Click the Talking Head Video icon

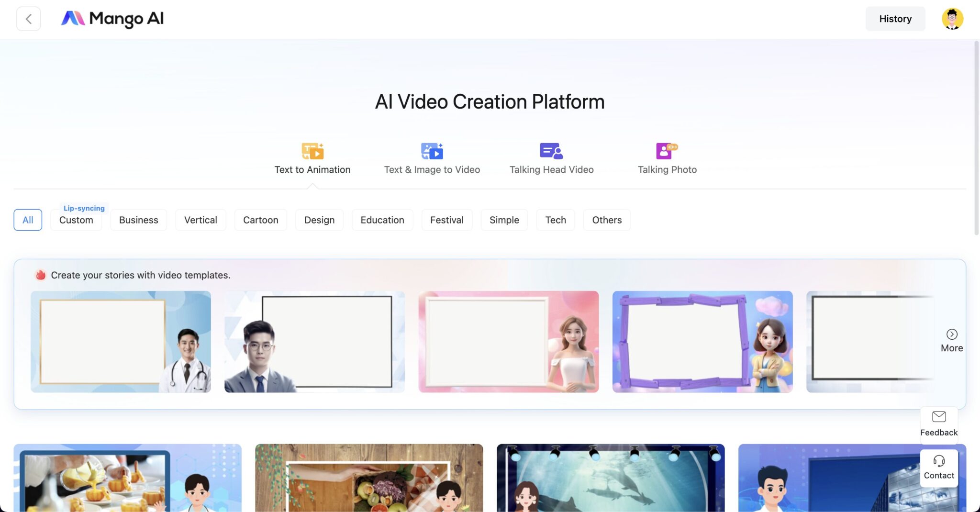[551, 151]
